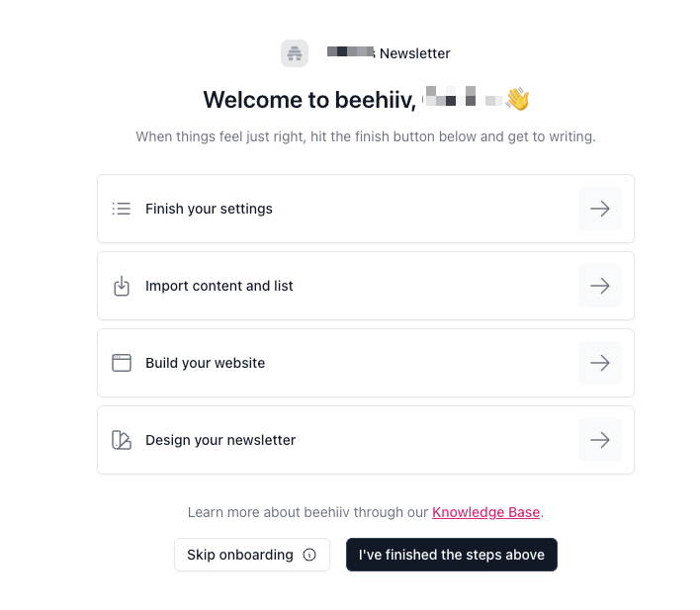Image resolution: width=700 pixels, height=610 pixels.
Task: Click the info icon beside Skip onboarding
Action: click(309, 555)
